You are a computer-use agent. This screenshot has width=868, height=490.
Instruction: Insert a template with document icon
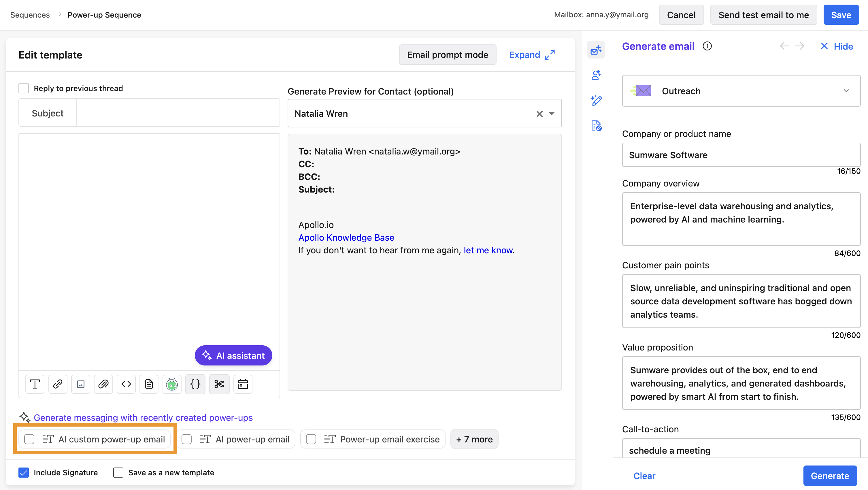tap(149, 384)
